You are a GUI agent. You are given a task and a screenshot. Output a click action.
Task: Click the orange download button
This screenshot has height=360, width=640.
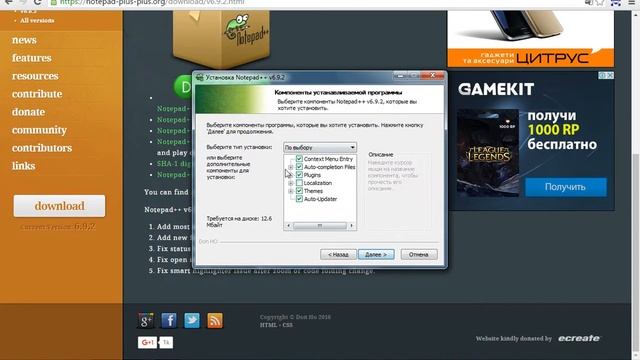[59, 206]
